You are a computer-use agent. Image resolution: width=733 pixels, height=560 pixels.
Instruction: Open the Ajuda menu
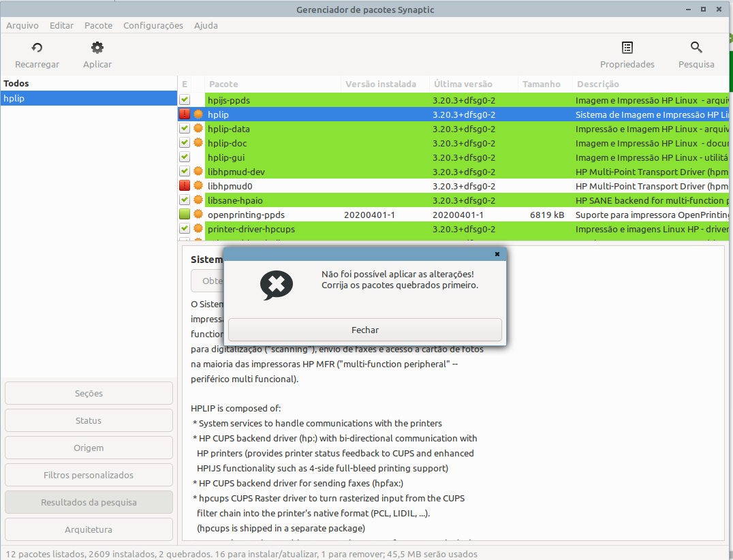[x=206, y=26]
